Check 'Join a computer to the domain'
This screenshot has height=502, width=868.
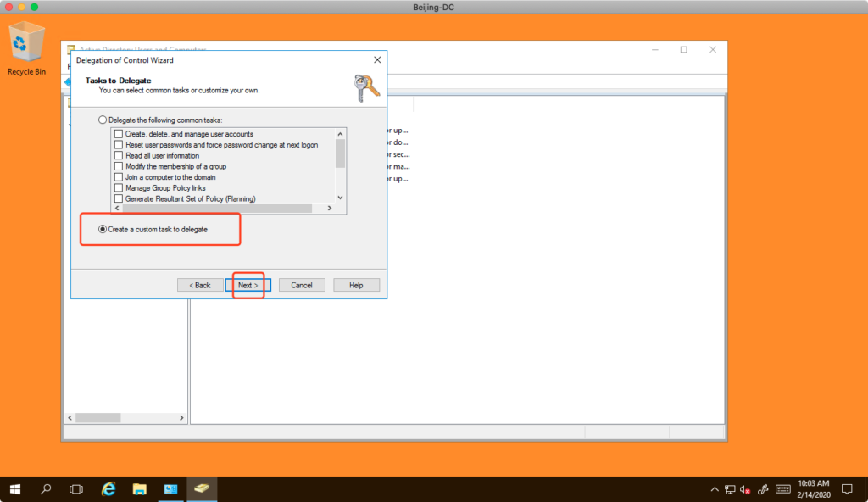(119, 177)
